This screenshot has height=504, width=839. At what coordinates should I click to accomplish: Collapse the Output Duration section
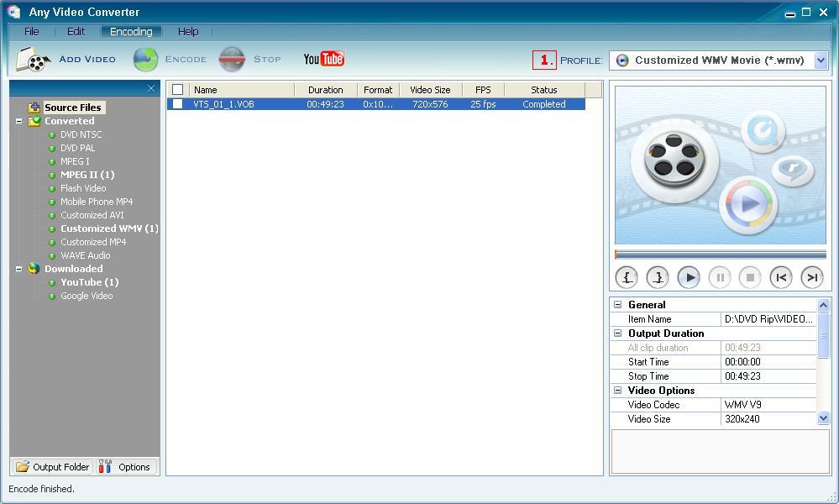click(x=617, y=333)
